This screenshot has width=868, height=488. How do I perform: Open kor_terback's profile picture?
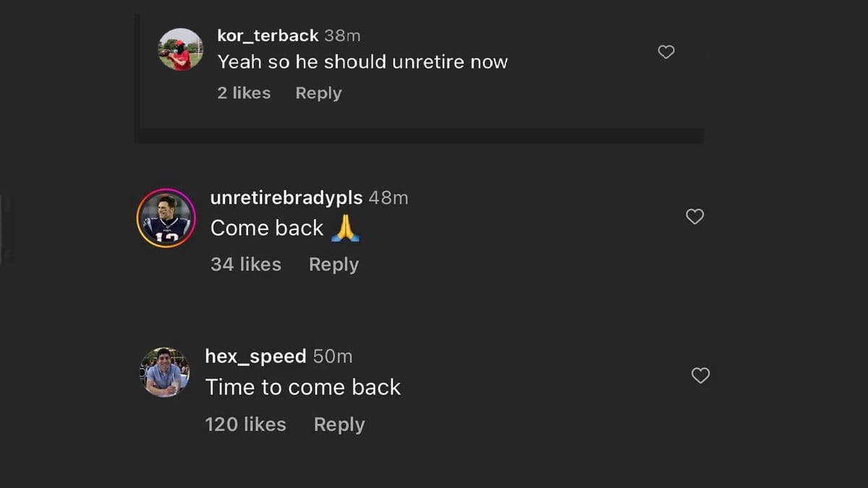pos(180,49)
